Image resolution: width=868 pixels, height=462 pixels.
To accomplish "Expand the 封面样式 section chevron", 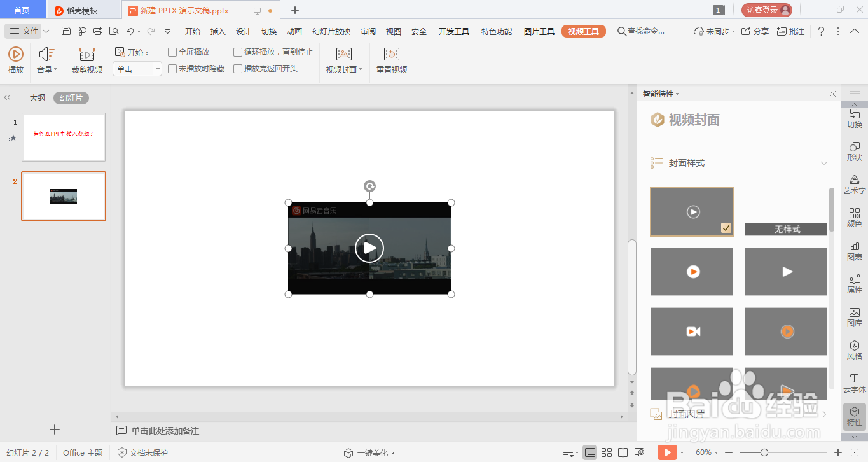I will (824, 163).
